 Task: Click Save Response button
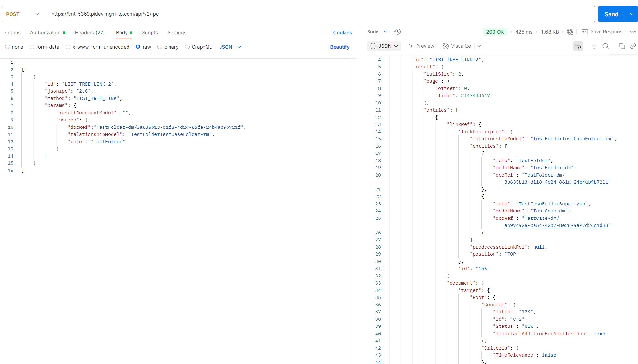coord(603,32)
